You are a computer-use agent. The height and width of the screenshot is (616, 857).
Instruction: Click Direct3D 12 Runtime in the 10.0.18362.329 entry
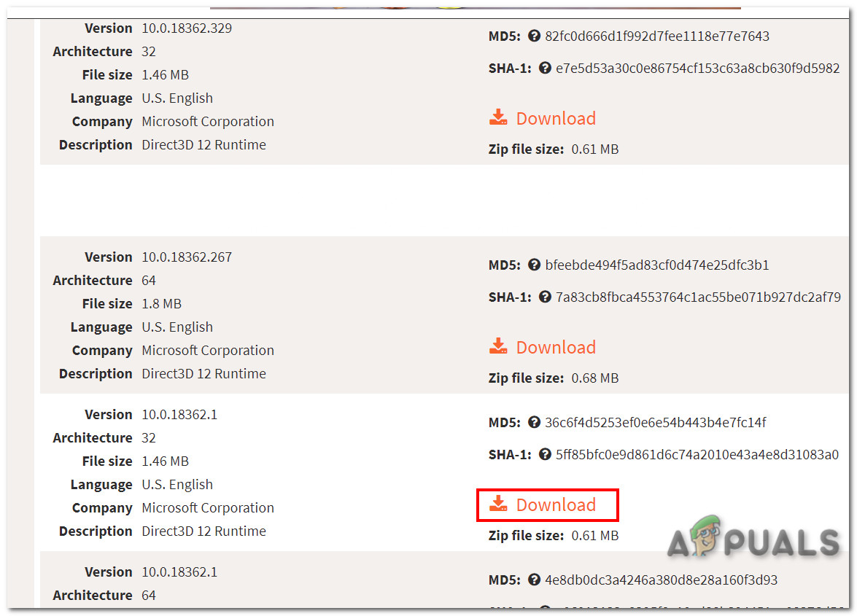[204, 145]
